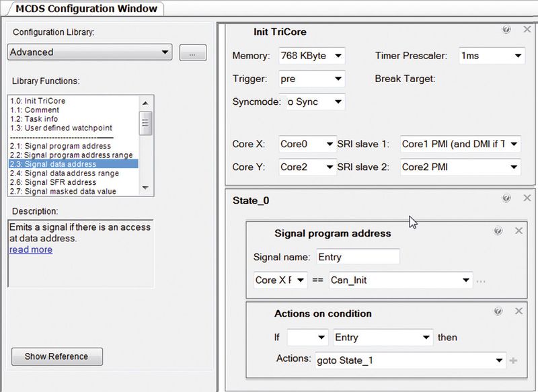Open help for Init TriCore block

(x=506, y=30)
